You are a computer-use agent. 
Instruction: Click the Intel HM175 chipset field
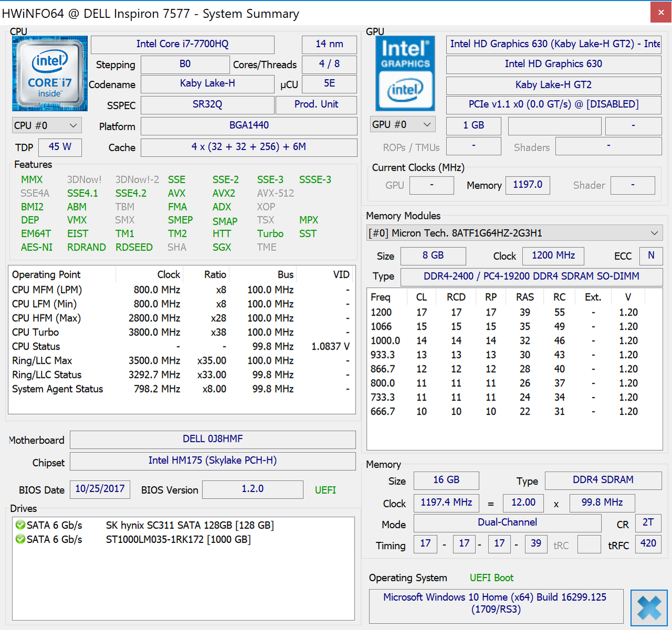(213, 461)
